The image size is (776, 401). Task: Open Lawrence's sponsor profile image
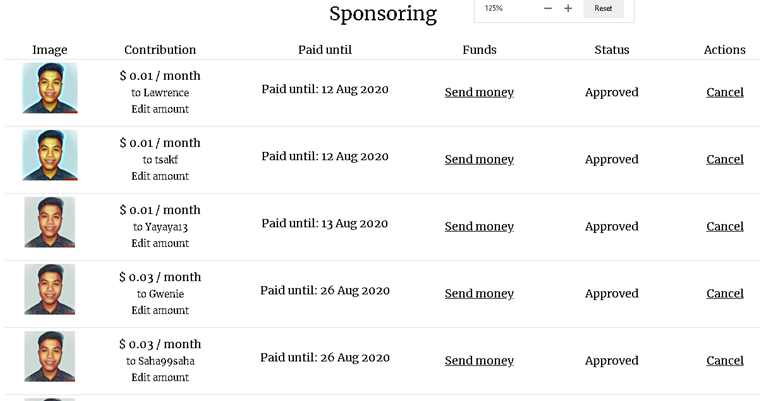(50, 88)
